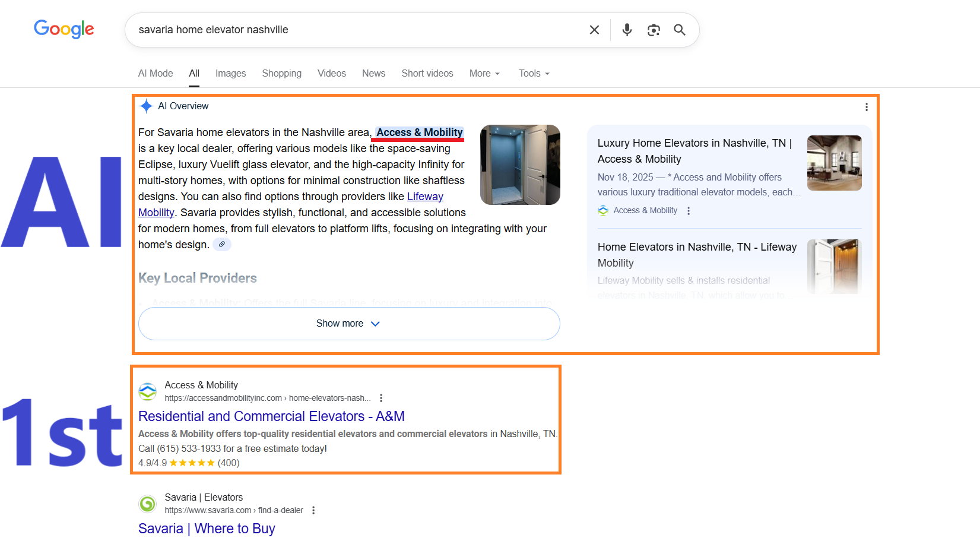Expand the Tools dropdown
The height and width of the screenshot is (541, 980).
tap(534, 73)
